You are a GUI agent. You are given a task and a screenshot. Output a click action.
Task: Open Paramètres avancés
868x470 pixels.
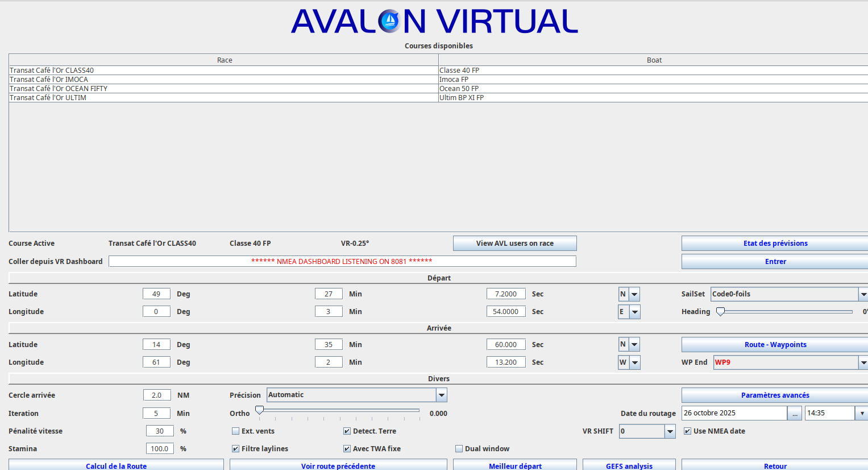pyautogui.click(x=775, y=395)
